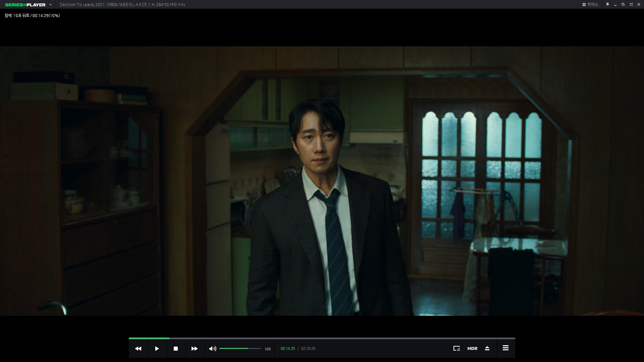The width and height of the screenshot is (644, 362).
Task: Resume playback with the play button
Action: click(157, 349)
